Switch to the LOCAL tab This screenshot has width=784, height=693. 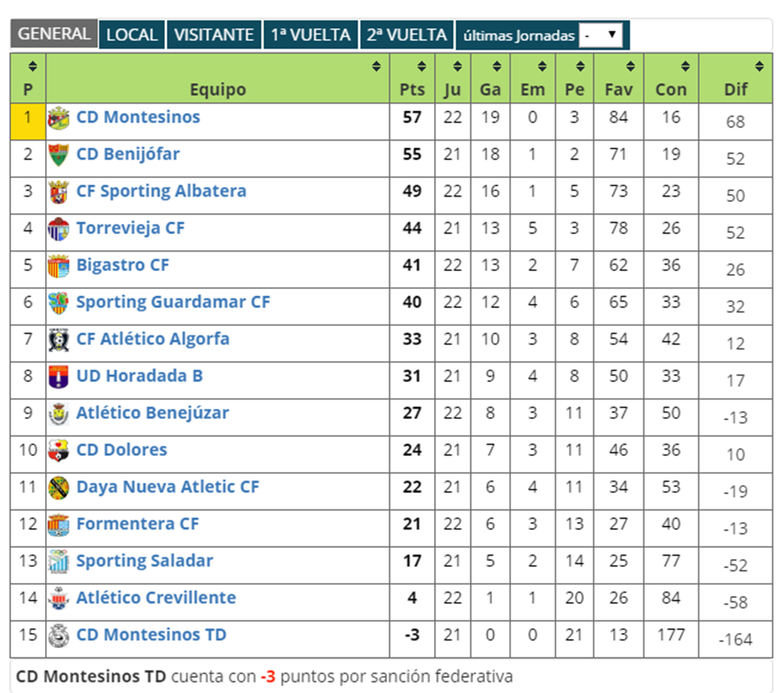pos(132,35)
